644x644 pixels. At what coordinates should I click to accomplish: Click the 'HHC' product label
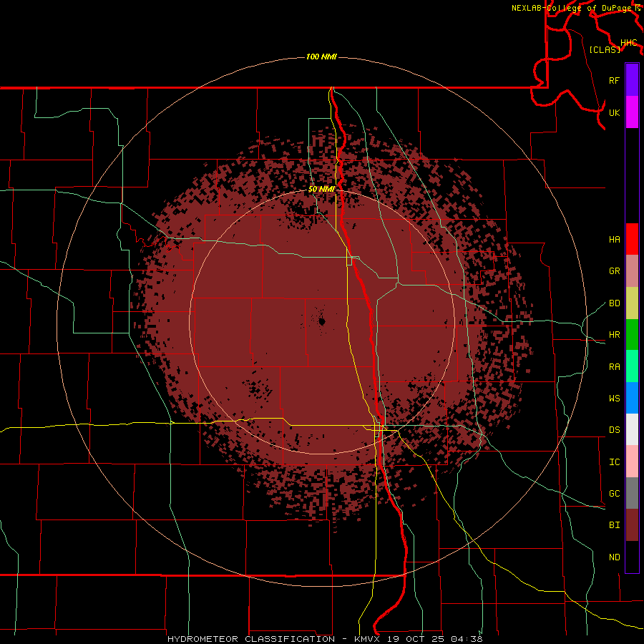(629, 43)
